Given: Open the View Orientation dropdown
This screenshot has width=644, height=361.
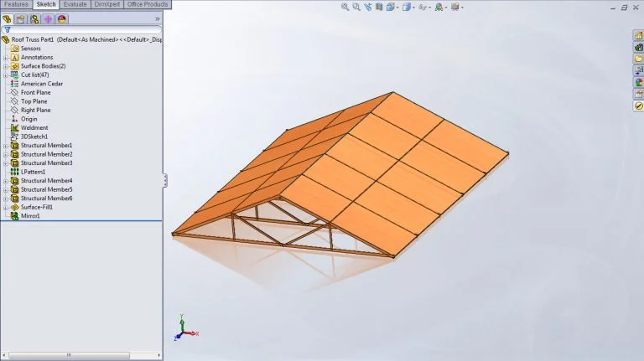Looking at the screenshot, I should coord(393,7).
